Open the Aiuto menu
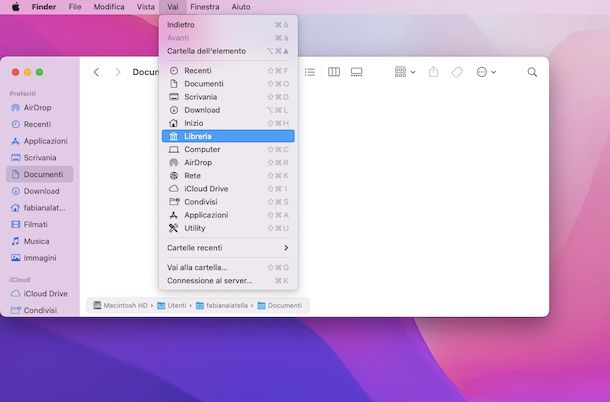This screenshot has width=610, height=402. pos(241,7)
